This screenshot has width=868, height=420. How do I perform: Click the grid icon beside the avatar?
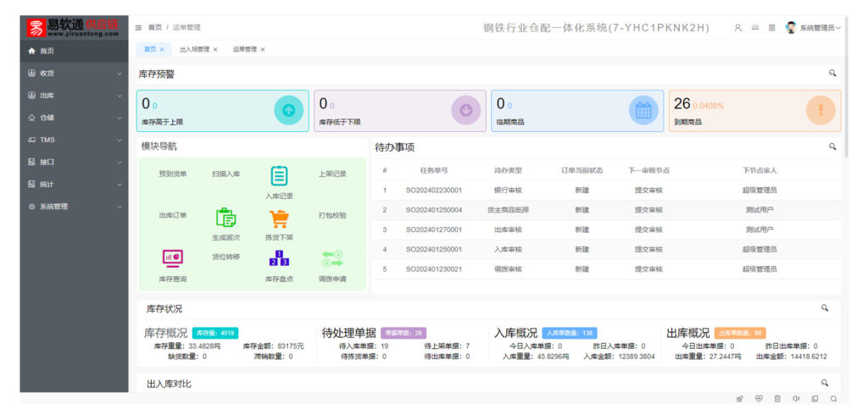tap(771, 28)
